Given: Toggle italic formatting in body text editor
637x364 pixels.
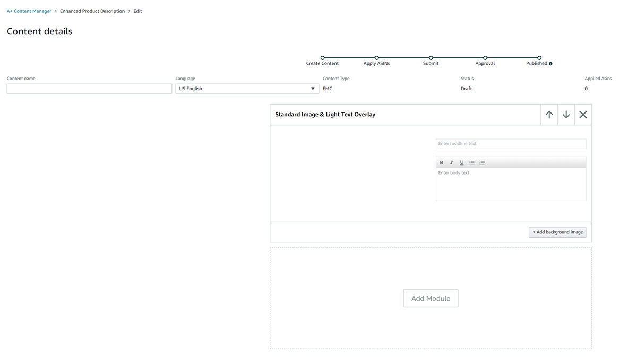Looking at the screenshot, I should tap(451, 163).
